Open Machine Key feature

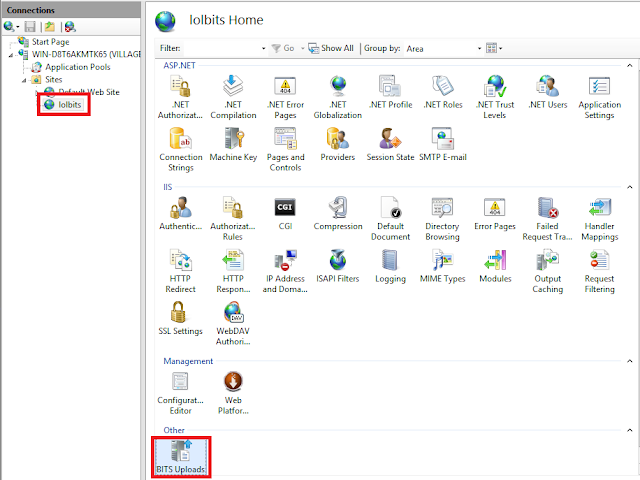pos(233,145)
